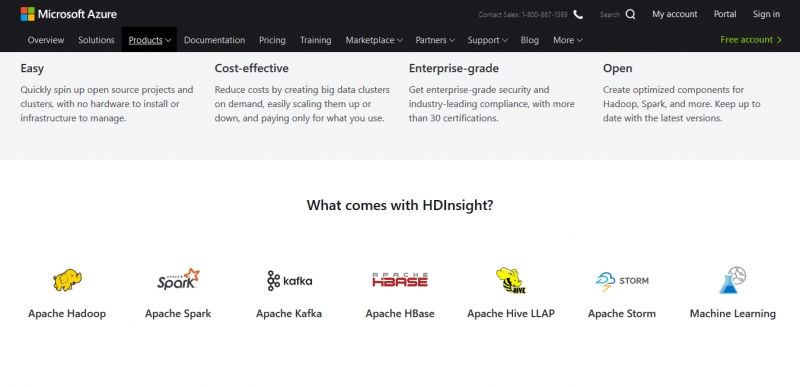
Task: Click the Apache HBase red logo
Action: [400, 280]
